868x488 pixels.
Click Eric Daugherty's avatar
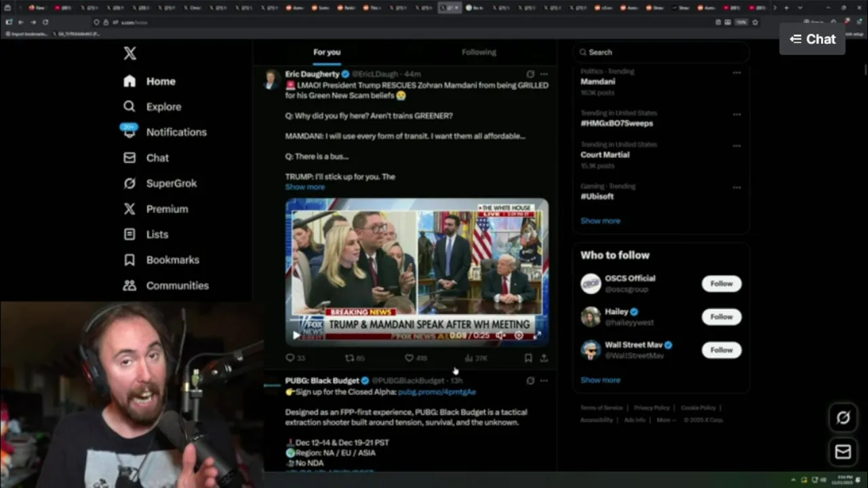pos(272,79)
